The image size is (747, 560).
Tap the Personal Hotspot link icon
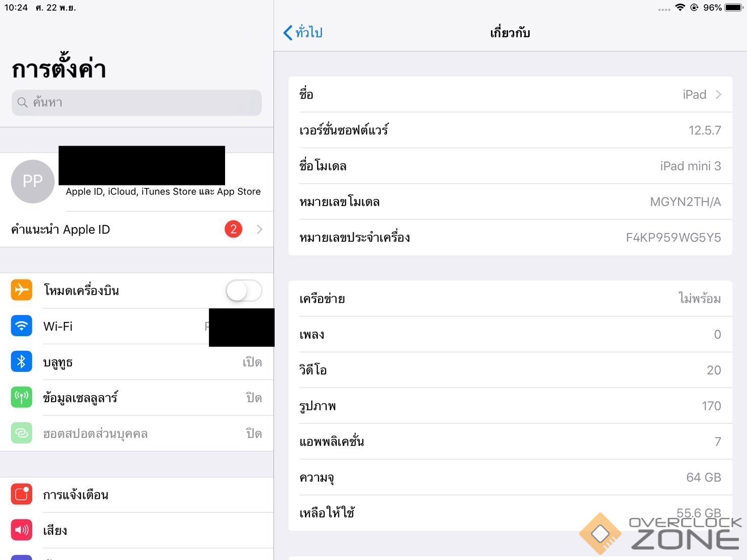(x=22, y=433)
